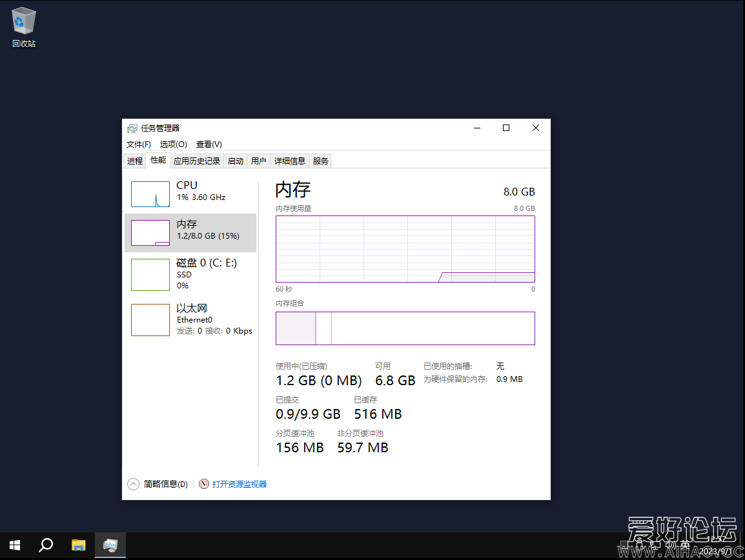Open the 选项(O) menu
The image size is (745, 560).
[173, 144]
